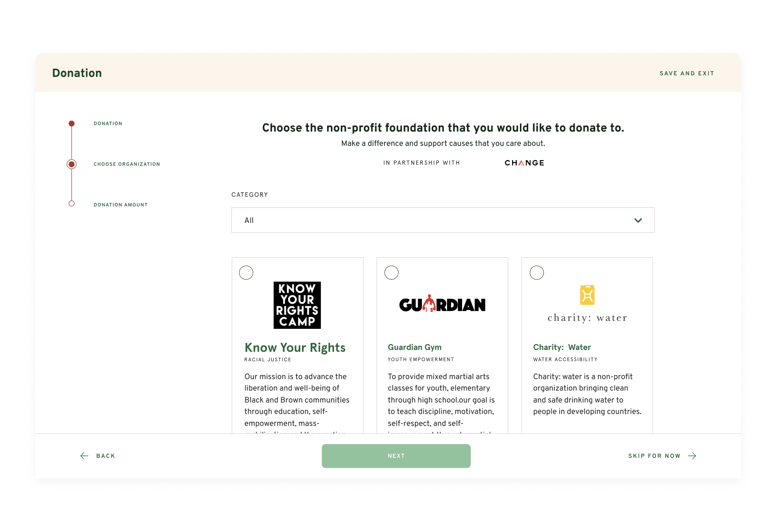Click the Know Your Rights card title
This screenshot has width=770, height=532.
pyautogui.click(x=295, y=348)
